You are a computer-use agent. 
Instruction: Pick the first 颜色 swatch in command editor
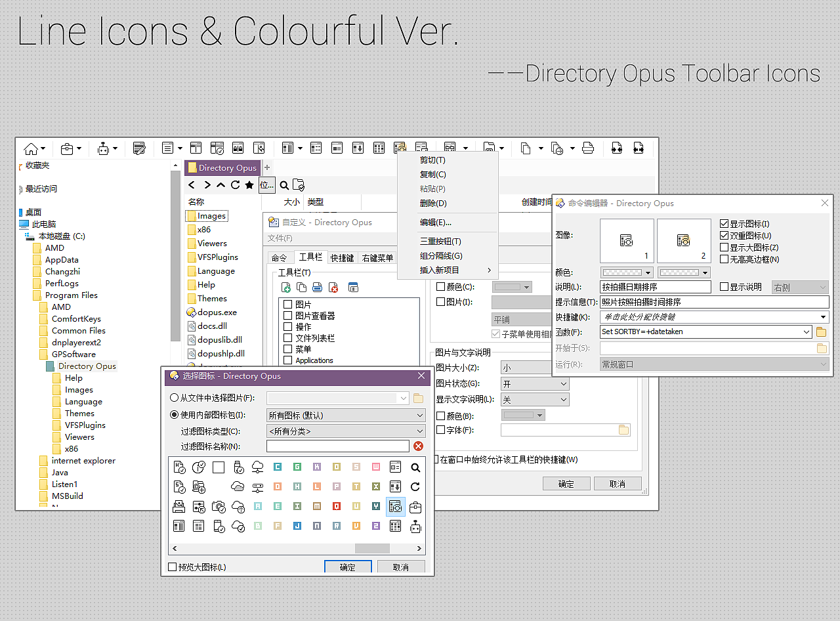(627, 272)
